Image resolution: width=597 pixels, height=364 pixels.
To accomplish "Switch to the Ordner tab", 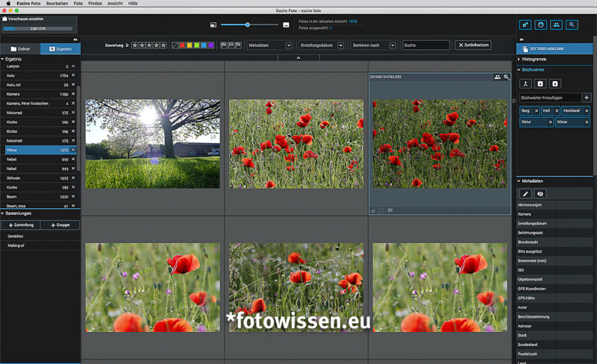I will (x=20, y=49).
